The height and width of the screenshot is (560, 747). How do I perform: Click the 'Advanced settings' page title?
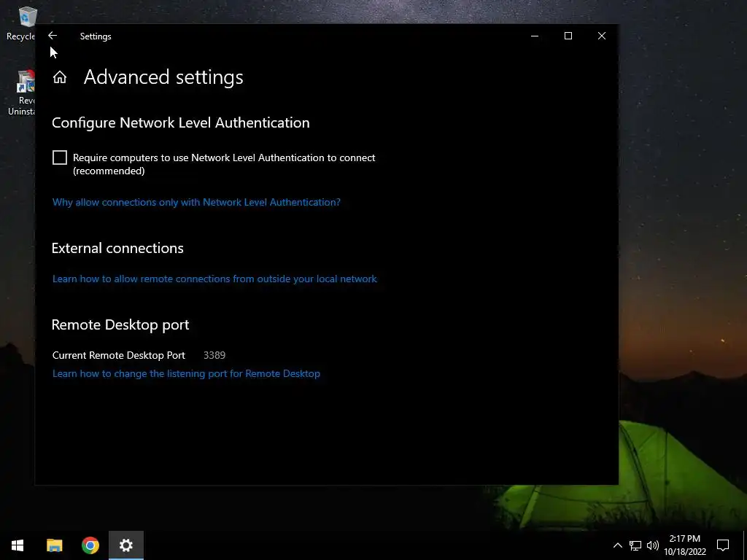coord(163,77)
